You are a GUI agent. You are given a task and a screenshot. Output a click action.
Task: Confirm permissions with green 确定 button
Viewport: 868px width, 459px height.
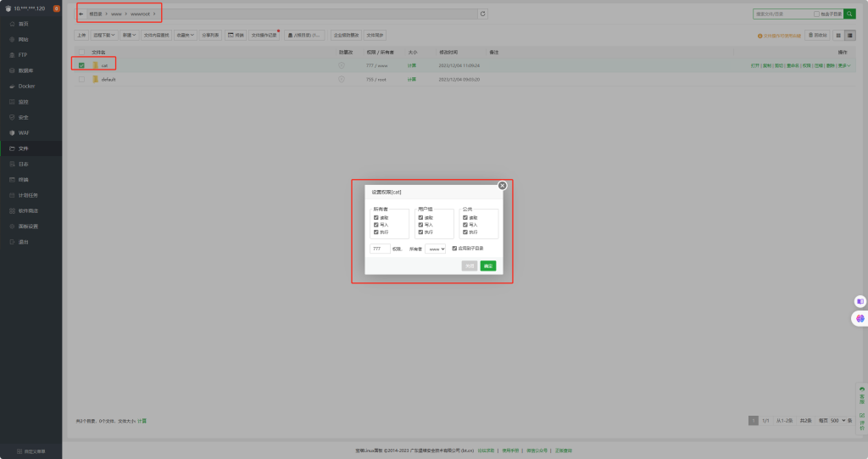coord(487,266)
